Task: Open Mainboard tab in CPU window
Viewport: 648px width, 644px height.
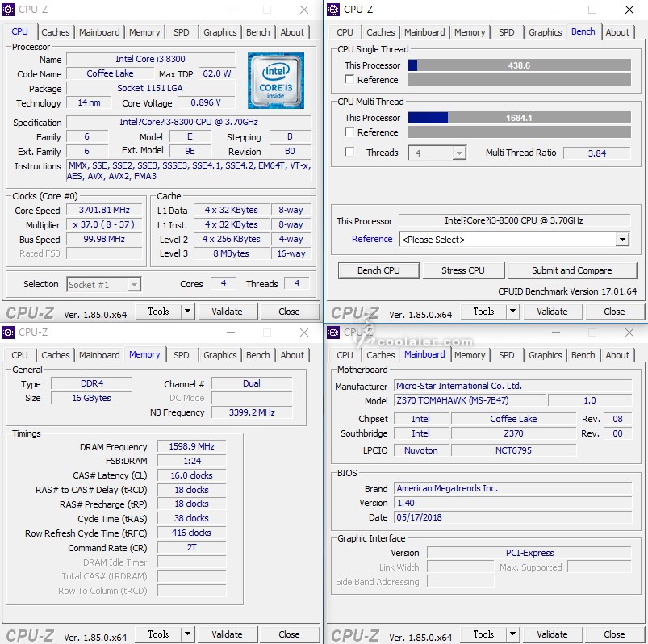Action: (x=99, y=32)
